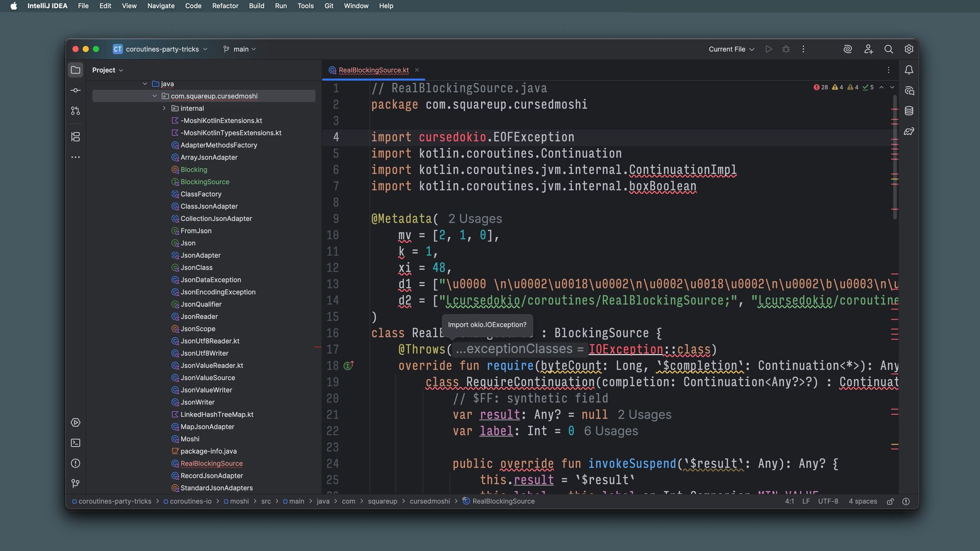Open the Navigate menu
The height and width of the screenshot is (551, 980).
click(161, 6)
